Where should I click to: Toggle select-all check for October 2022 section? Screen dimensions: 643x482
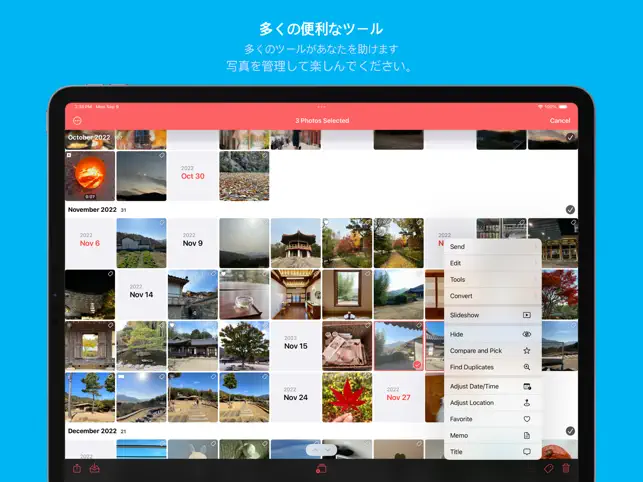click(x=570, y=137)
